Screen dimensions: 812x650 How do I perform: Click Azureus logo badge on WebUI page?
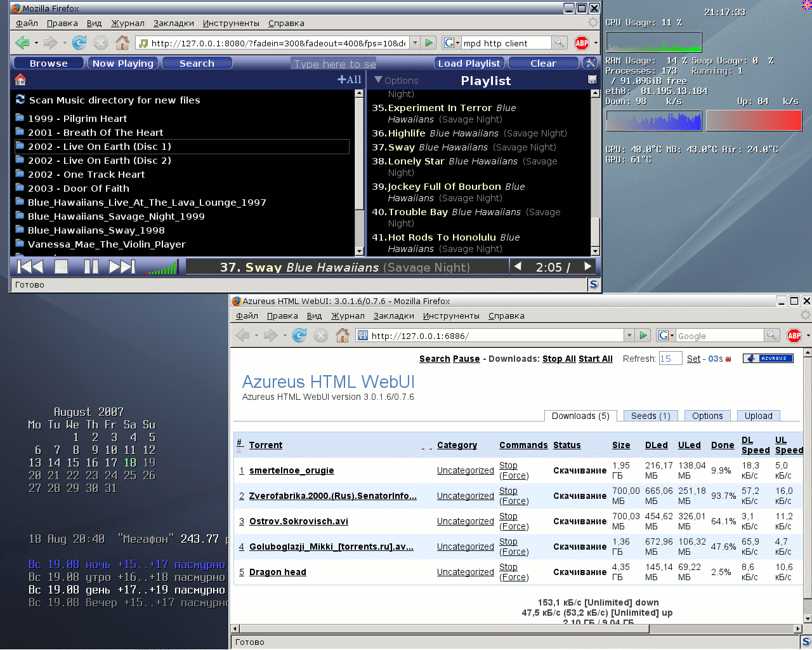(768, 358)
